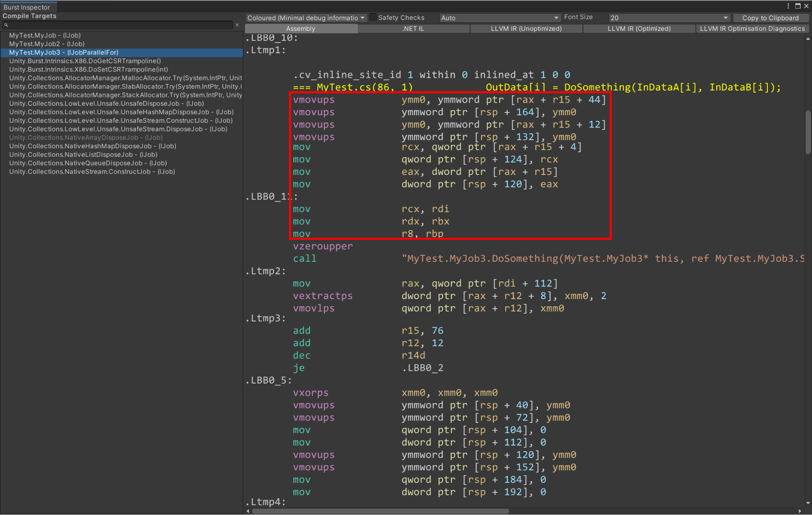Screen dimensions: 812x515
Task: Maximize the Burst Inspector window
Action: (x=798, y=6)
